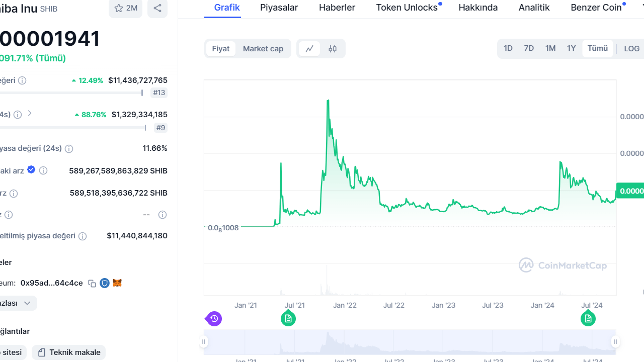
Task: Open the Hakkında tab
Action: tap(478, 8)
